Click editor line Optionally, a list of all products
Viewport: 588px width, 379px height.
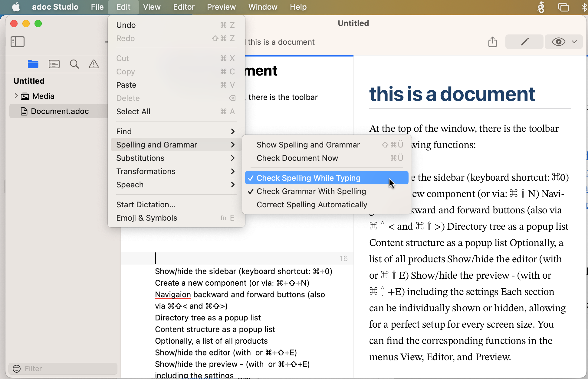click(x=211, y=341)
